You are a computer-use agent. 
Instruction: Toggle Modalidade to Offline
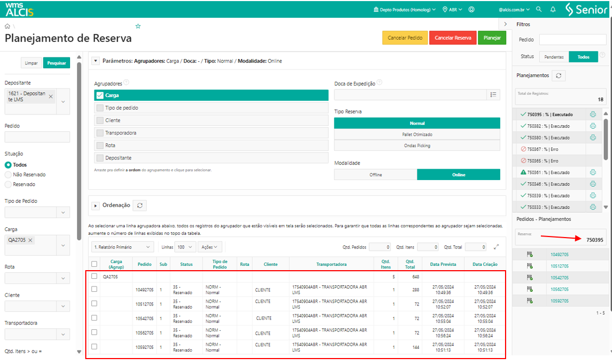coord(375,175)
